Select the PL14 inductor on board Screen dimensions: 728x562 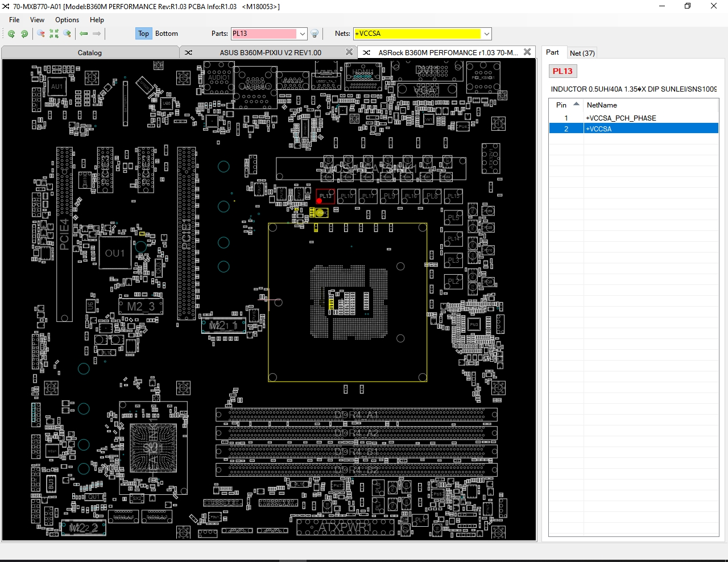pos(453,239)
